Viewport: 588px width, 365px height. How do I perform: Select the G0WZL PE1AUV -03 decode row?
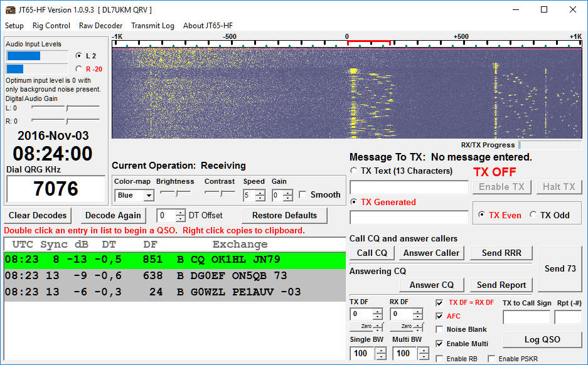click(x=174, y=292)
